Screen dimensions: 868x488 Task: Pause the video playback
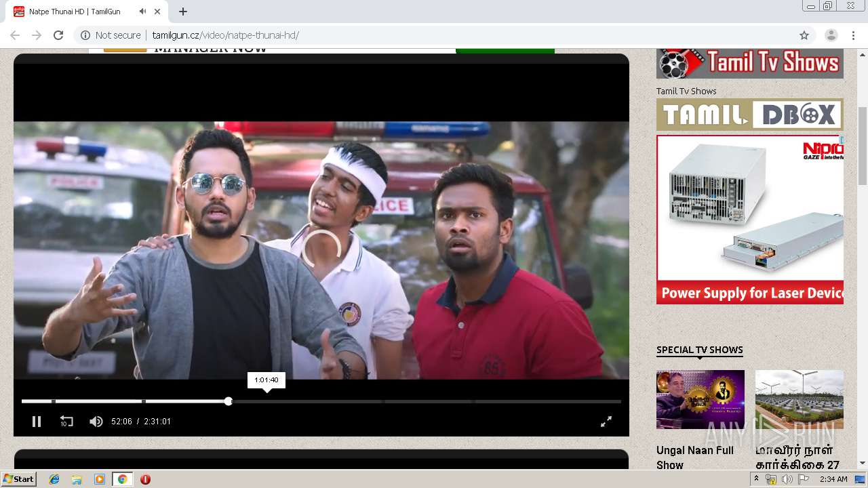click(37, 422)
